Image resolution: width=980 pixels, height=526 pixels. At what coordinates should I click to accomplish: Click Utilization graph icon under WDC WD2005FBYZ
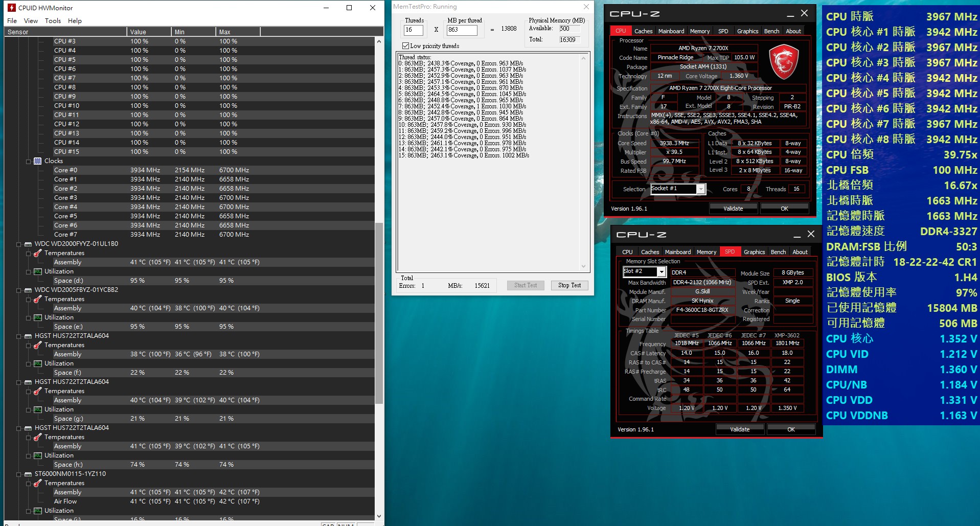pos(37,317)
